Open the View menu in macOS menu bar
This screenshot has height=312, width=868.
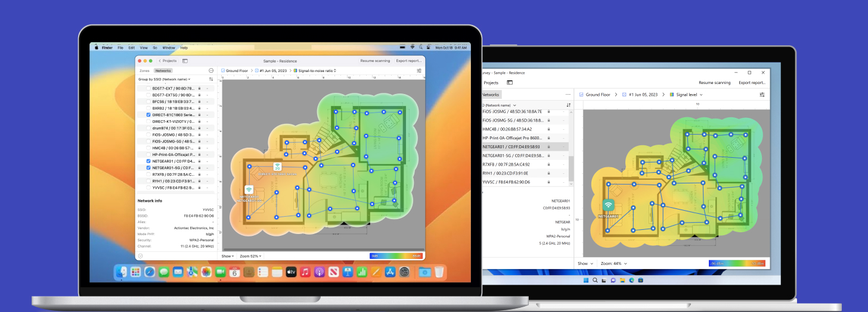[144, 47]
